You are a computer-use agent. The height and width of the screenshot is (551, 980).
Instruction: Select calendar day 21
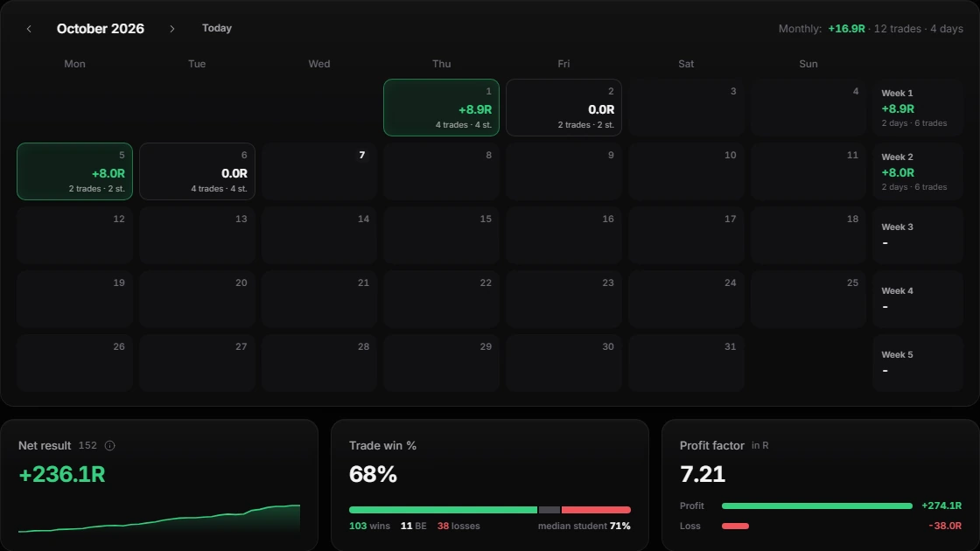coord(319,298)
